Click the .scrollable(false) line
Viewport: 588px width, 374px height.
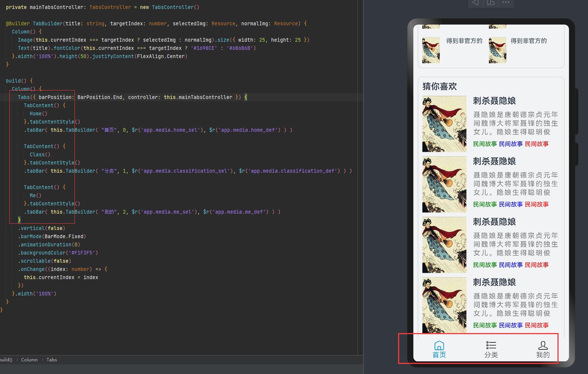(45, 261)
